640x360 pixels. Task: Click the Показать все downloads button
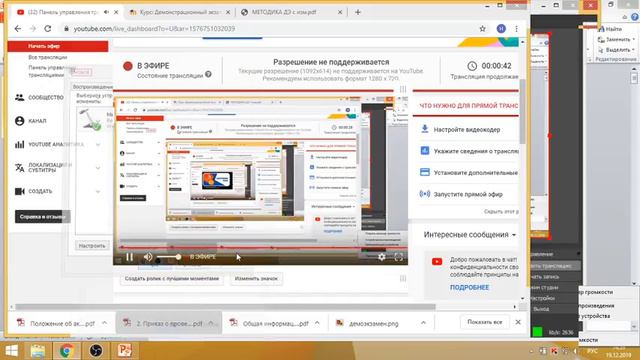click(x=484, y=322)
